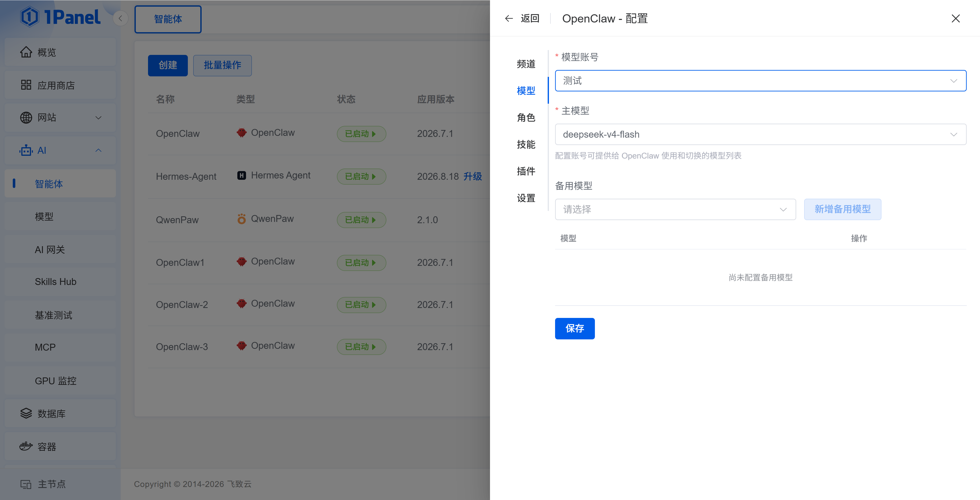This screenshot has height=500, width=980.
Task: Click the OpenClaw icon in the OpenClaw1 row
Action: (x=242, y=261)
